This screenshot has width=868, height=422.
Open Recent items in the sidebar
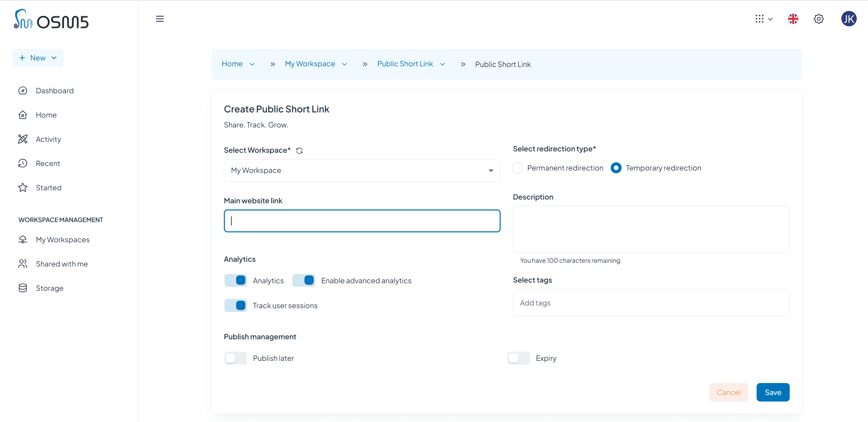48,163
